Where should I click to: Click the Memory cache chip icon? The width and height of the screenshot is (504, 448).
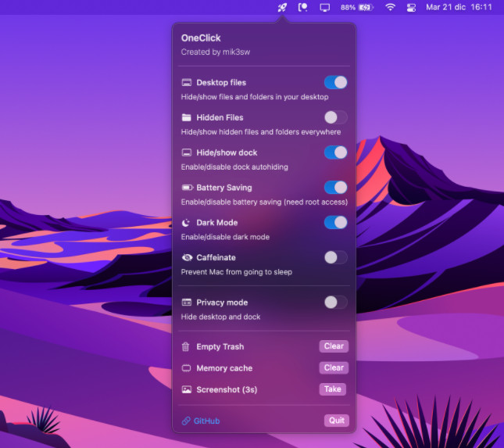coord(187,368)
